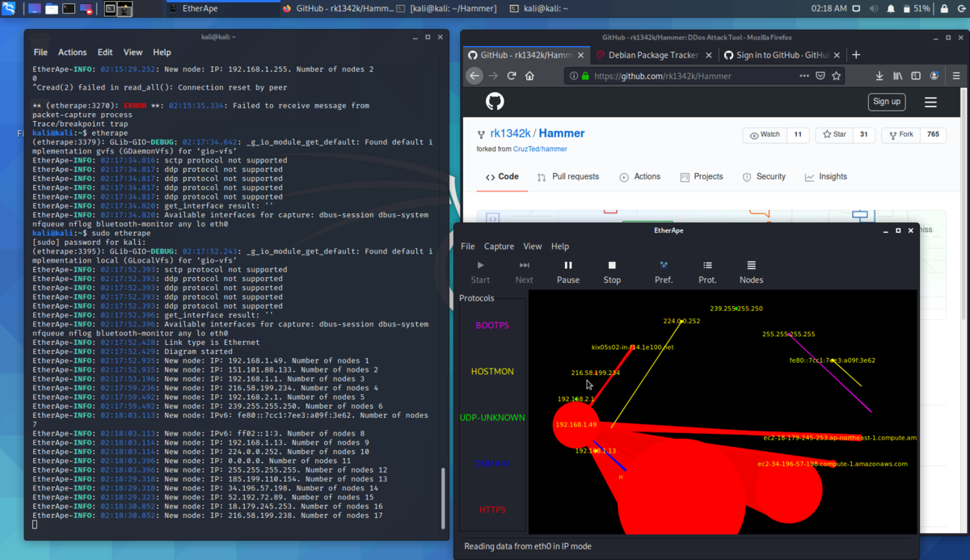Click the rk1342k owner link

pos(509,133)
